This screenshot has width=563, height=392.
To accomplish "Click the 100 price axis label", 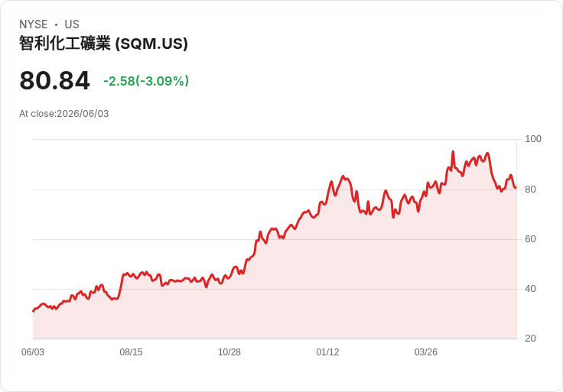I will (x=533, y=139).
